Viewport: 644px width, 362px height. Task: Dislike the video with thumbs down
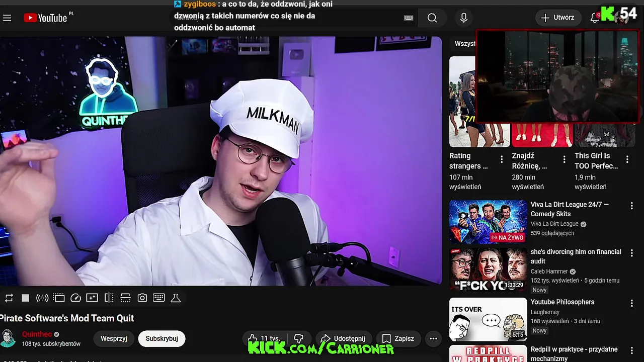[299, 338]
